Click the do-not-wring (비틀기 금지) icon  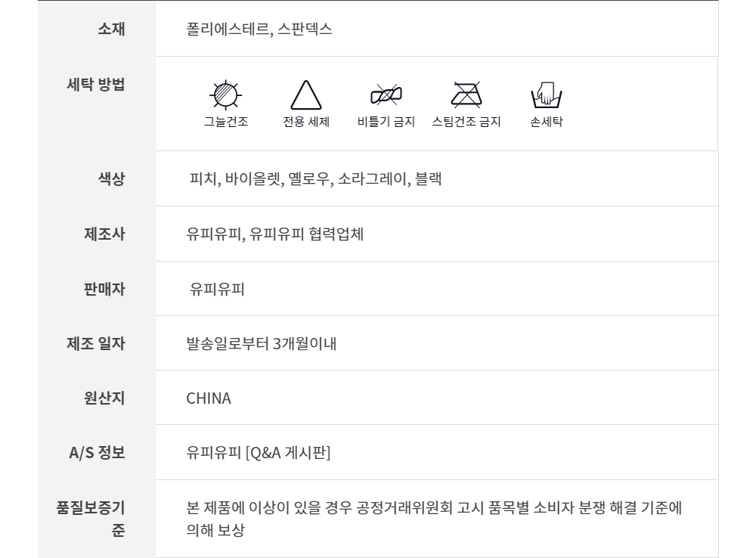coord(386,95)
